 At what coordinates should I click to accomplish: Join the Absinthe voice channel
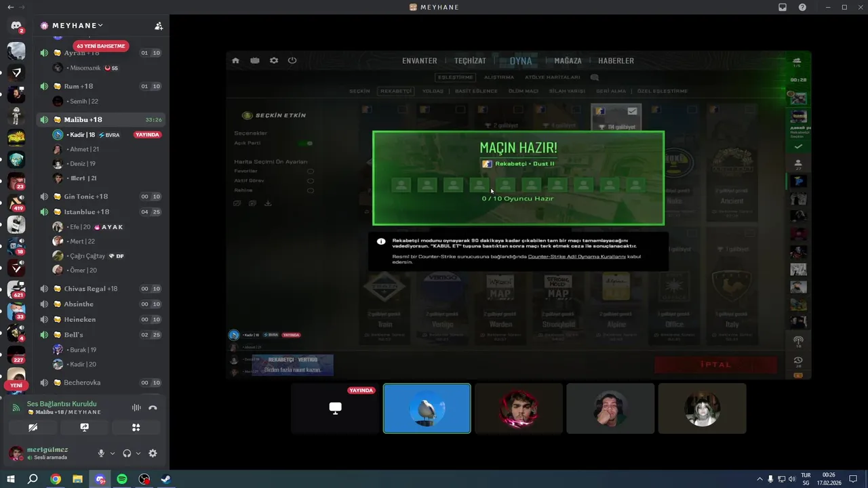pyautogui.click(x=102, y=304)
